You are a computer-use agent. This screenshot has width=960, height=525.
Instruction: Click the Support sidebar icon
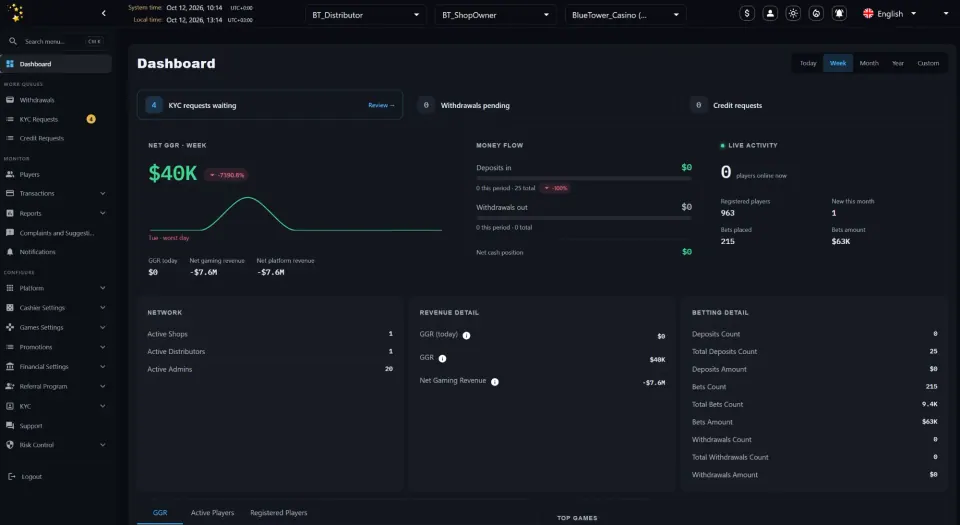[x=10, y=425]
